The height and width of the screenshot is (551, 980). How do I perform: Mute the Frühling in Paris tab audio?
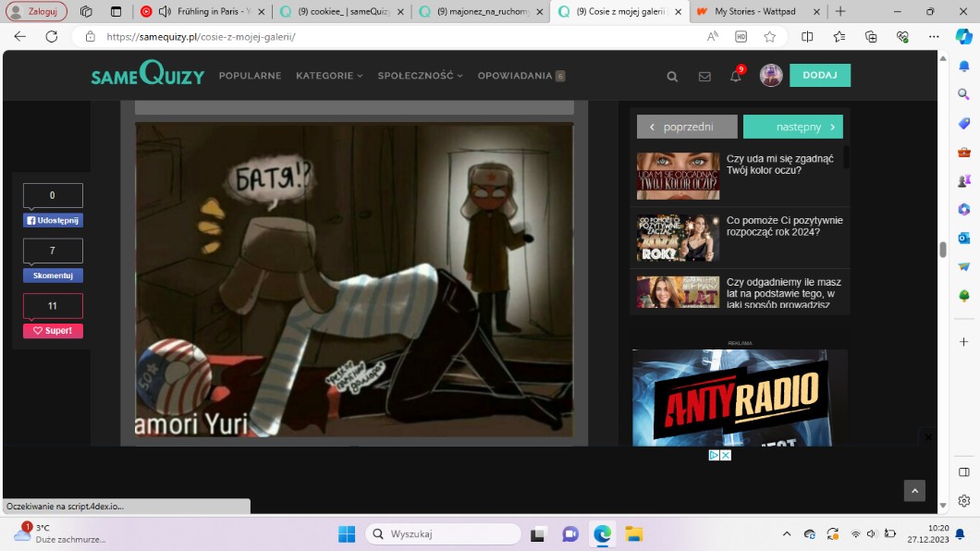coord(164,12)
